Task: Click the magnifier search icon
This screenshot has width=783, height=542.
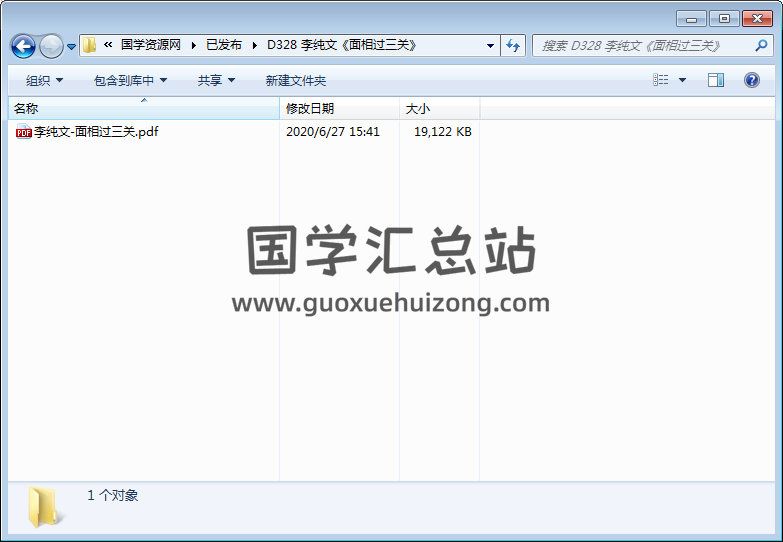Action: [x=761, y=45]
